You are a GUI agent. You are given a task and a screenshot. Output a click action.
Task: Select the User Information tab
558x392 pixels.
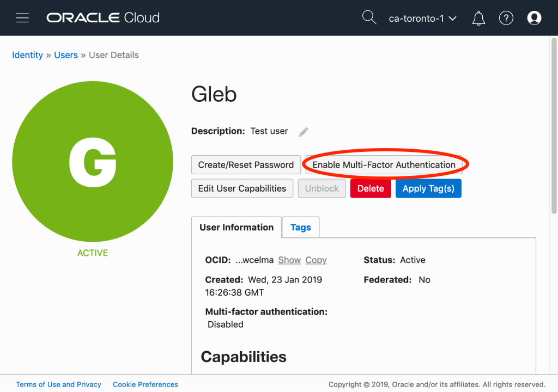pos(236,228)
